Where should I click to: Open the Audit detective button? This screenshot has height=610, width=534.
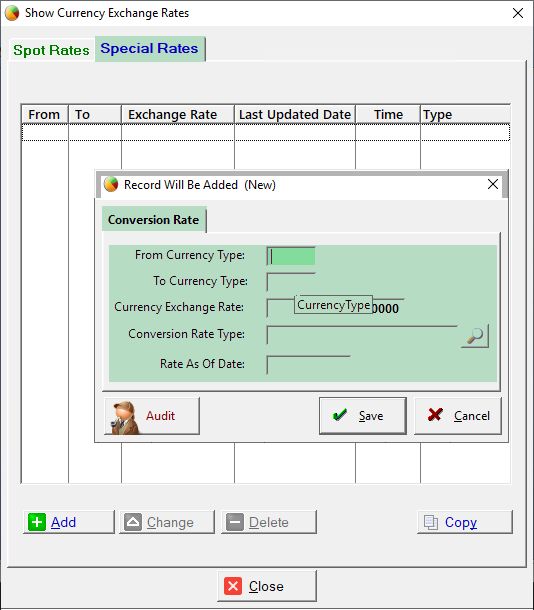point(152,415)
